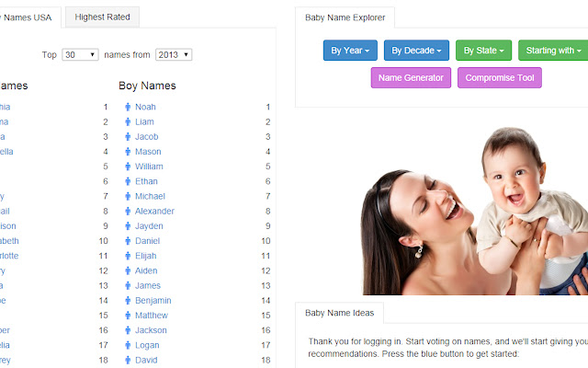
Task: Expand the Starting with dropdown button
Action: [553, 51]
